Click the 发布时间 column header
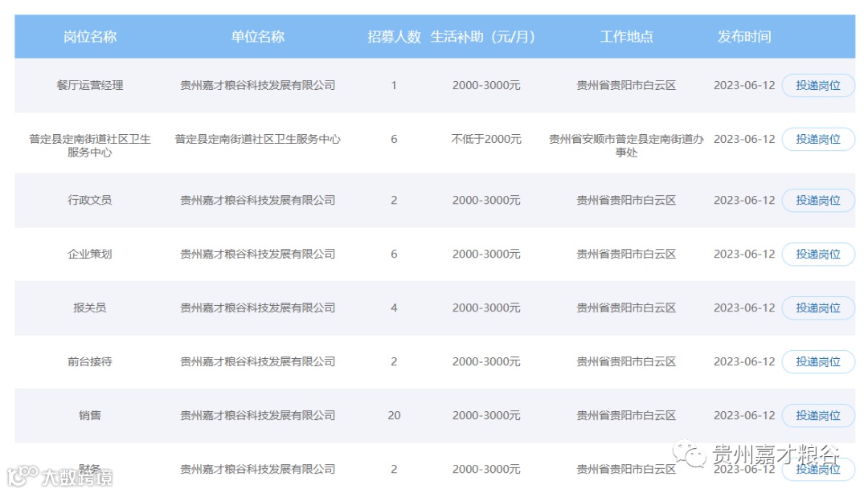868x493 pixels. 744,37
